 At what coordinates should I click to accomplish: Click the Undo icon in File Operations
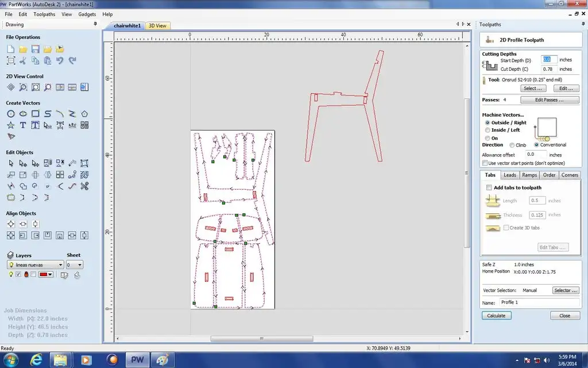[60, 60]
